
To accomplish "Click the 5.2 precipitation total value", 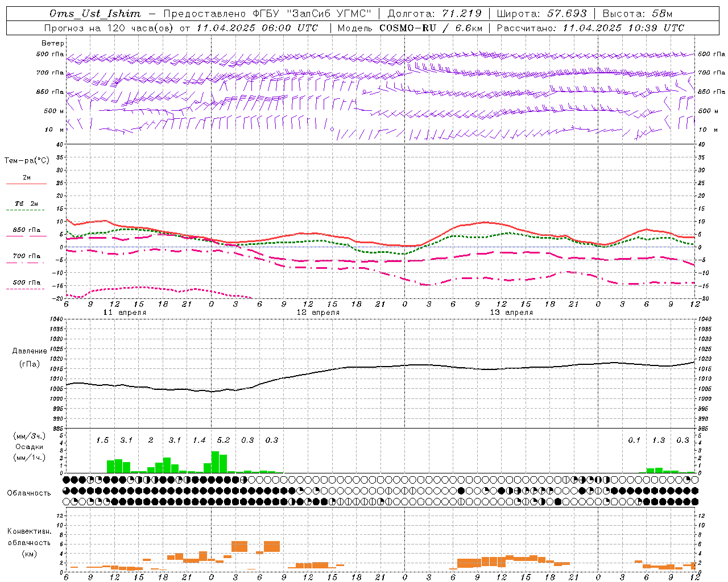I will [224, 440].
